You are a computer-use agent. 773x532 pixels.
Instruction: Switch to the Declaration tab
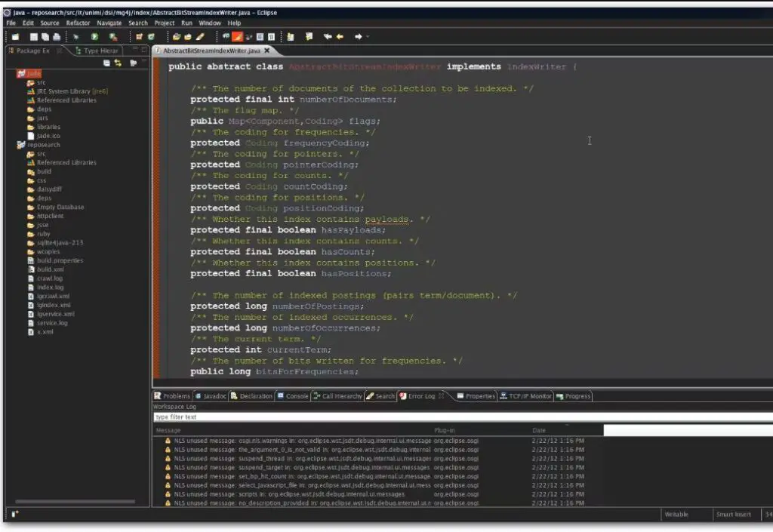coord(251,396)
